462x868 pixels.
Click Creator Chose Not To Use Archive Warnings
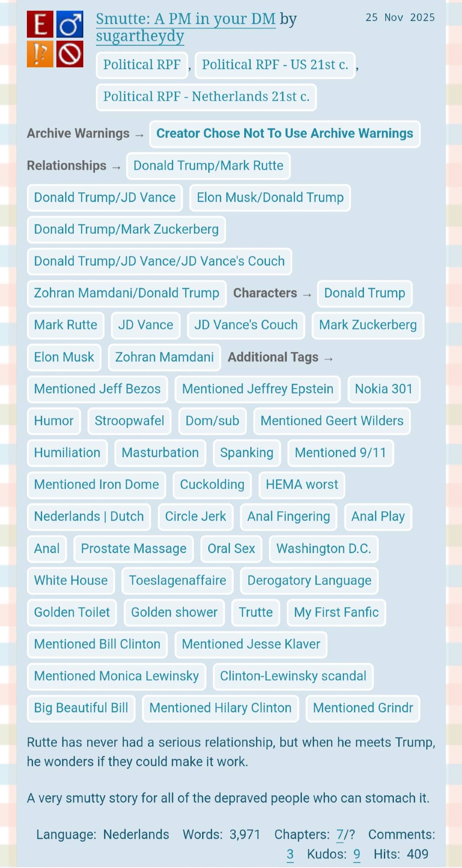point(285,134)
